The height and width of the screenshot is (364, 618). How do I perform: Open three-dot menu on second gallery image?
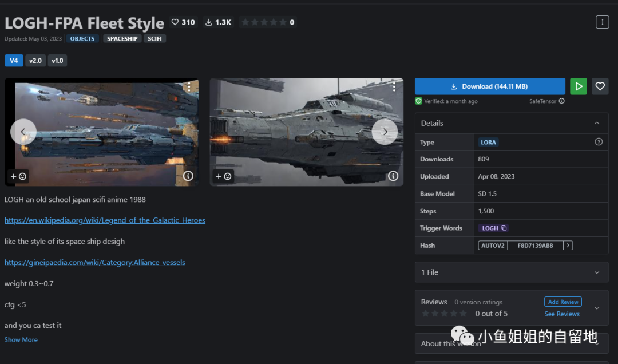tap(394, 87)
